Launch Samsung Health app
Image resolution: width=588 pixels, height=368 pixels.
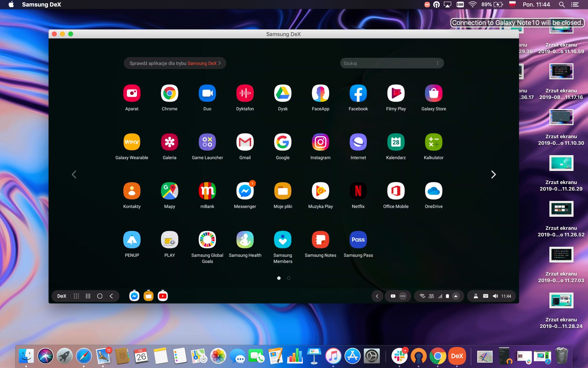245,239
